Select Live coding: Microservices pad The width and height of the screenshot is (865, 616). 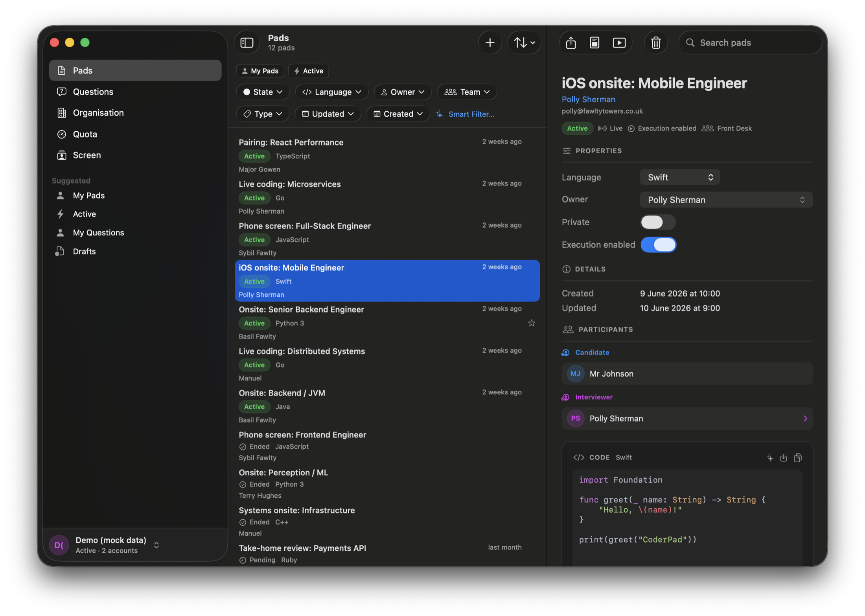[x=387, y=197]
